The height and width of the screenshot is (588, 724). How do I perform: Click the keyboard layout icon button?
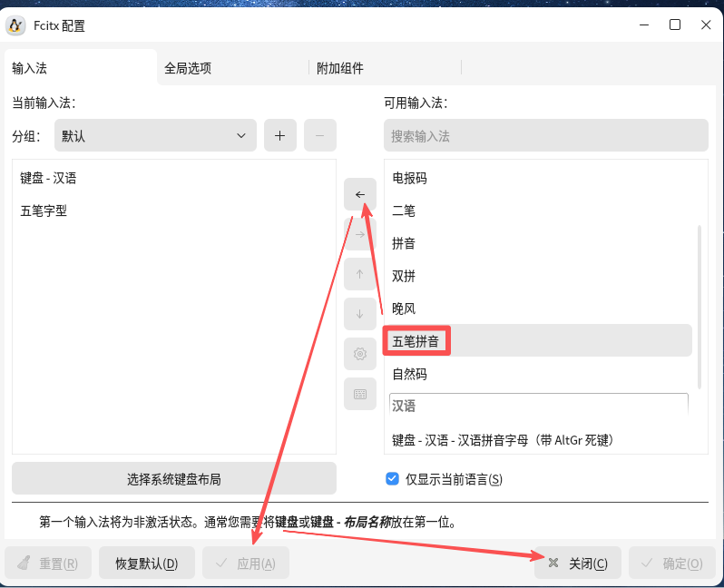[x=360, y=394]
